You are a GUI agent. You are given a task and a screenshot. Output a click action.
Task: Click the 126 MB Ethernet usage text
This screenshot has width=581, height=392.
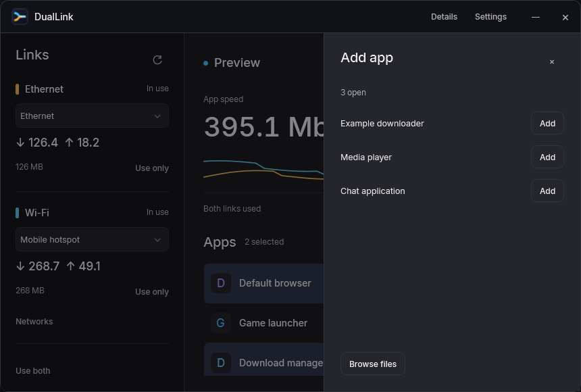29,167
